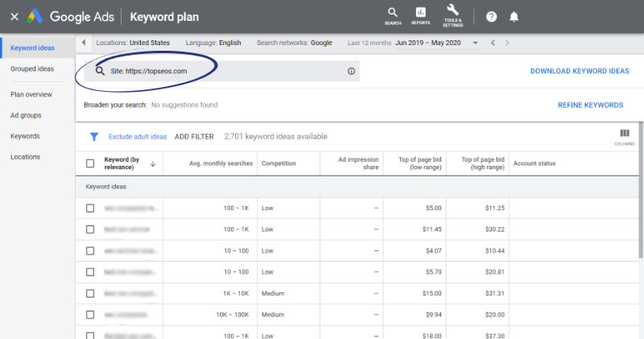This screenshot has height=339, width=644.
Task: Open Keywords in sidebar
Action: (25, 136)
